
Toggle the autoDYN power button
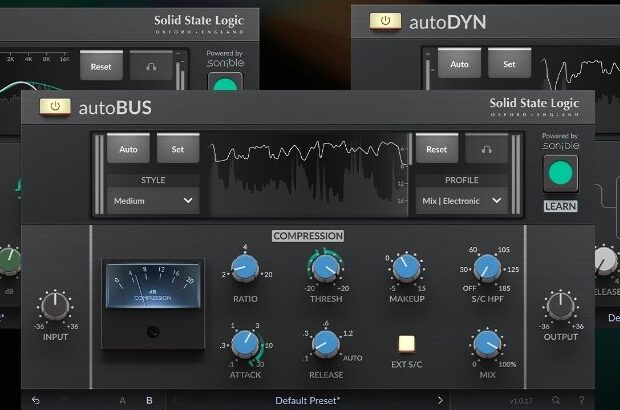(385, 21)
